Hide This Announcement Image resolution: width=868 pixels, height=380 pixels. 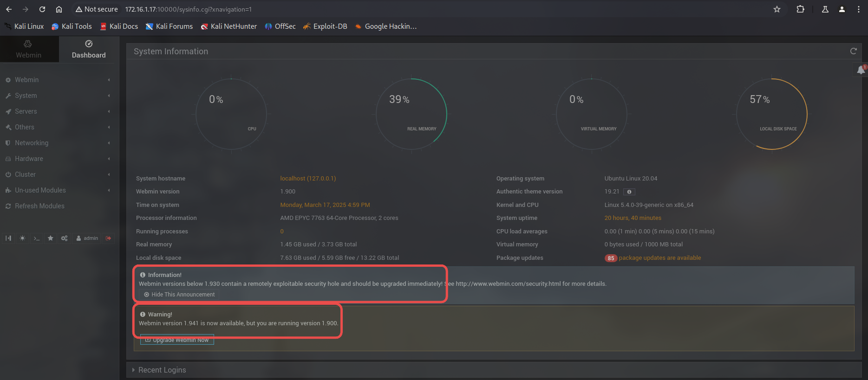(179, 295)
